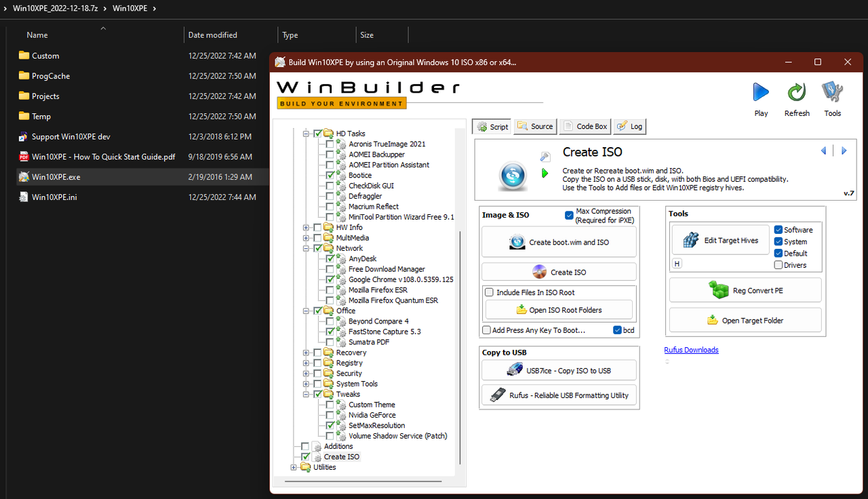Click the HD Tasks folder icon in tree
The image size is (868, 499).
329,134
